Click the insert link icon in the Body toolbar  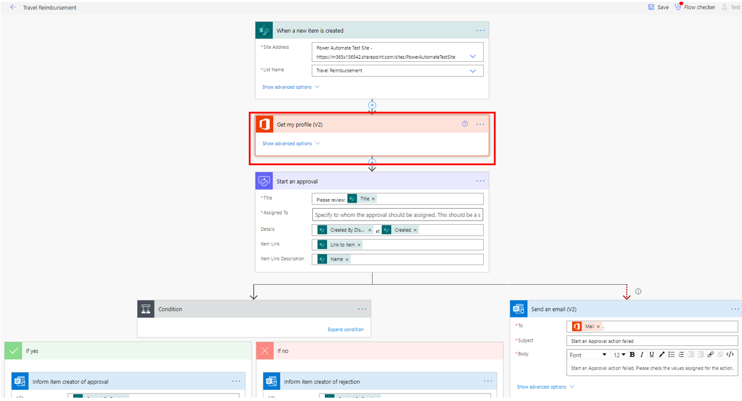(710, 355)
